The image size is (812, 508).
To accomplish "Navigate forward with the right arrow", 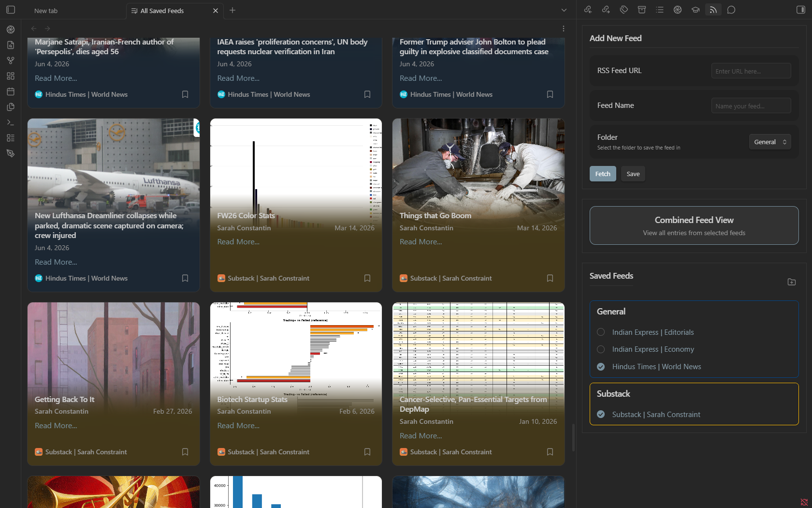I will pos(47,29).
